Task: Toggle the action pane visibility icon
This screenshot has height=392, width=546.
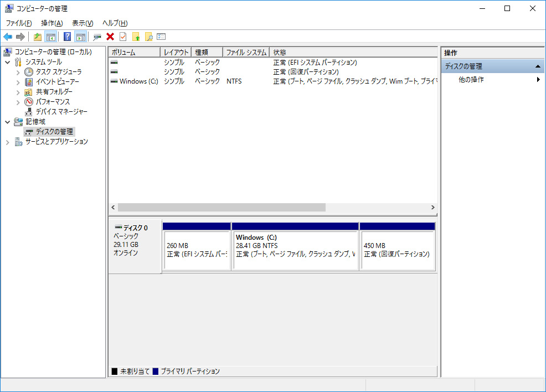Action: click(x=80, y=37)
